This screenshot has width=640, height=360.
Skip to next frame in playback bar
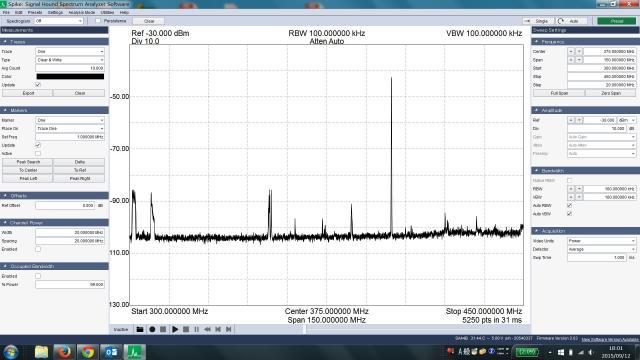pyautogui.click(x=229, y=329)
